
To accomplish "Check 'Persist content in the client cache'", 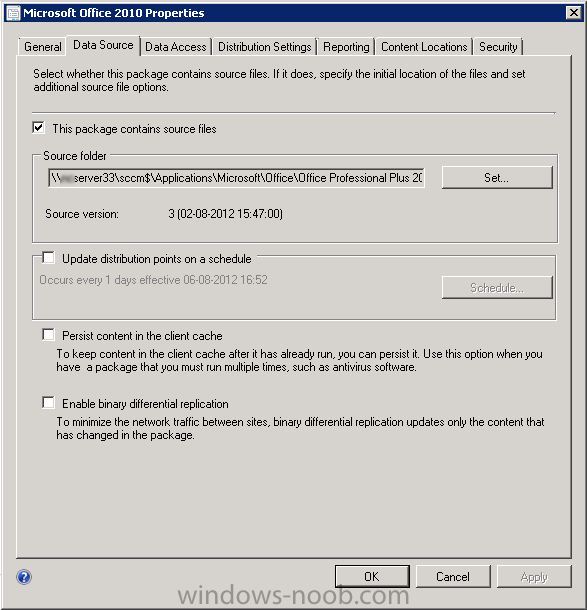I will tap(48, 335).
